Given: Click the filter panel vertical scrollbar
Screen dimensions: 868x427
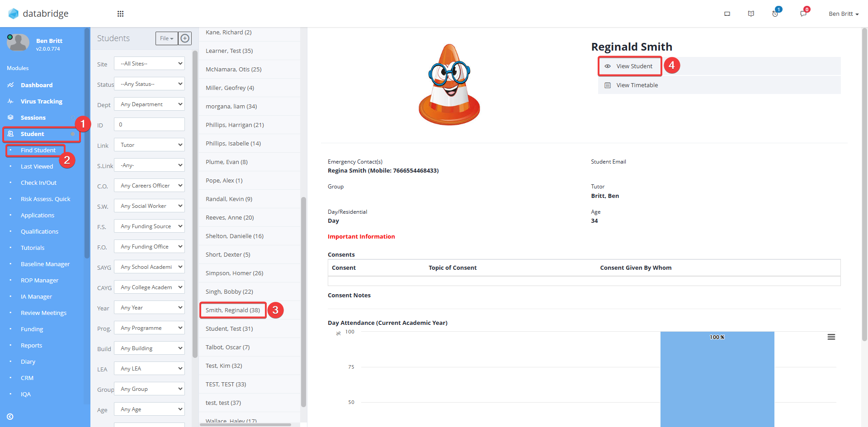Looking at the screenshot, I should [195, 203].
